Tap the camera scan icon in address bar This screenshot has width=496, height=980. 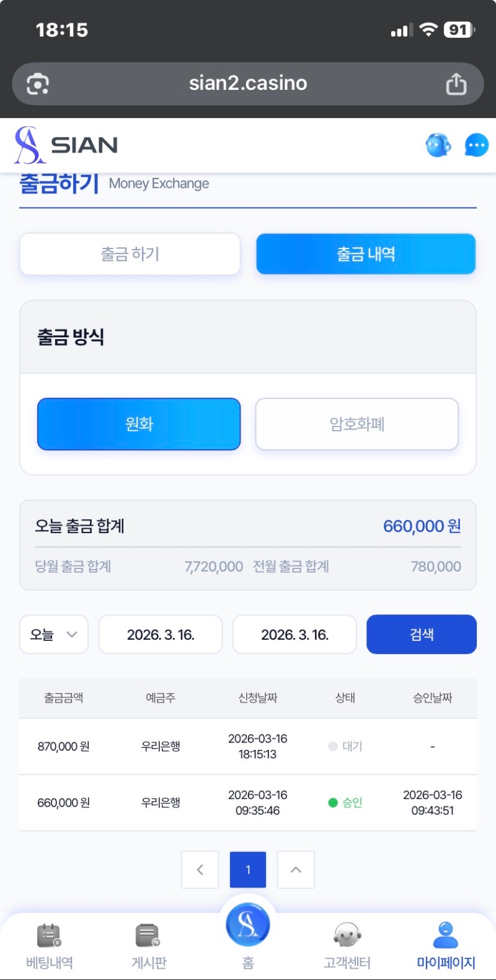38,84
